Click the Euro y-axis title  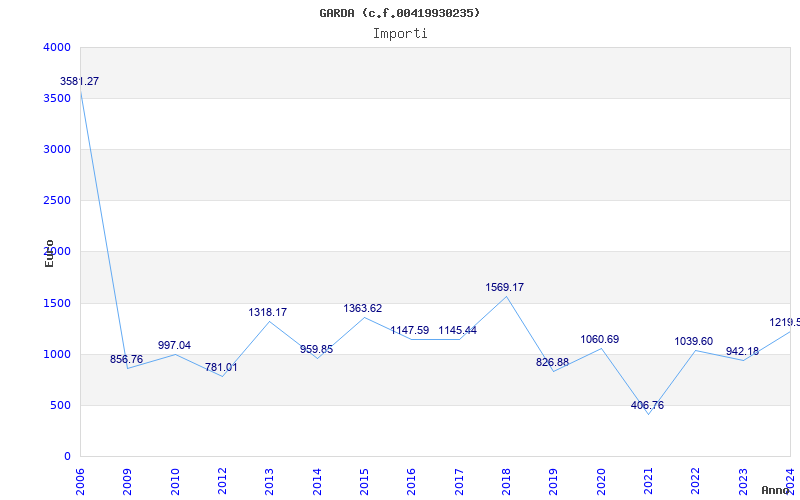coord(49,254)
